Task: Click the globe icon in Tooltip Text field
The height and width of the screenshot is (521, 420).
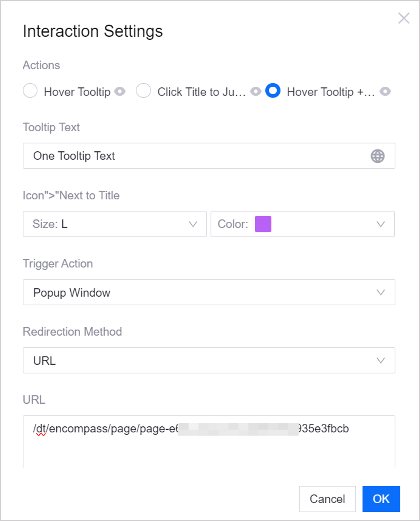Action: point(377,156)
